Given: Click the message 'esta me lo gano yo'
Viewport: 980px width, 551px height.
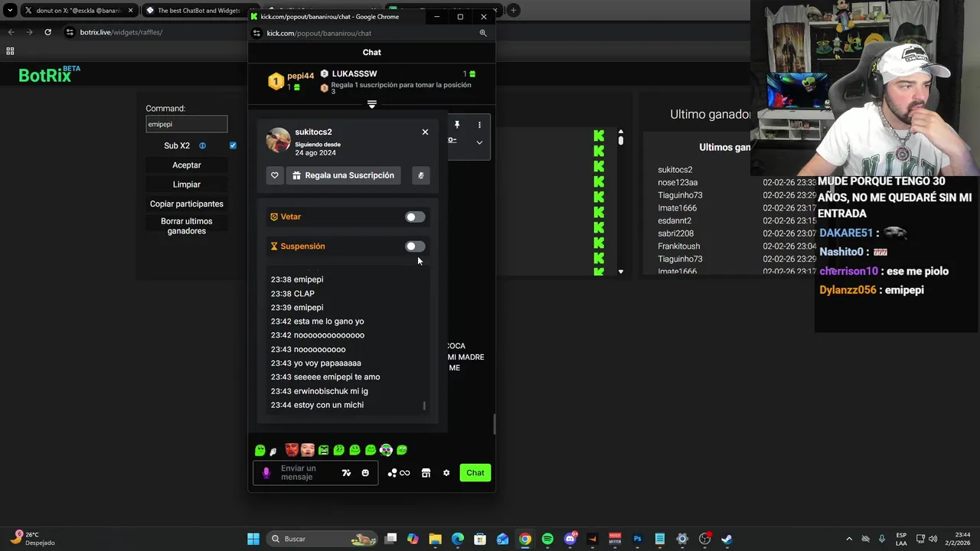Looking at the screenshot, I should click(328, 321).
